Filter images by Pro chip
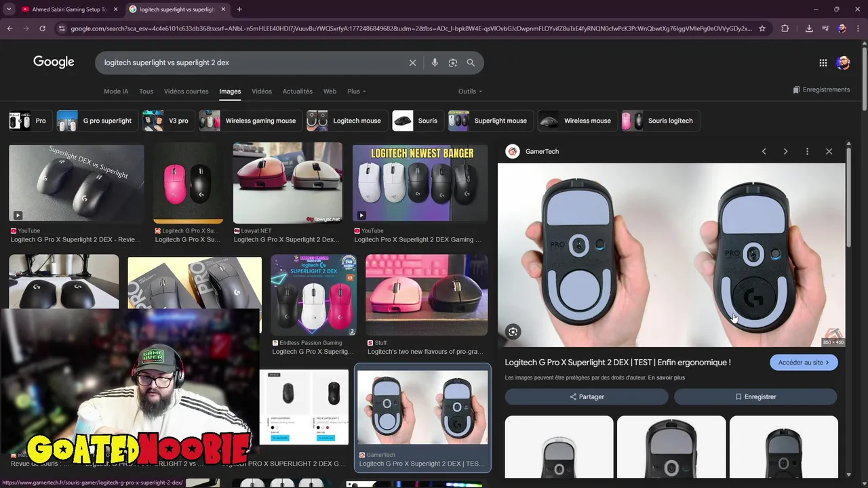This screenshot has height=488, width=868. point(30,121)
